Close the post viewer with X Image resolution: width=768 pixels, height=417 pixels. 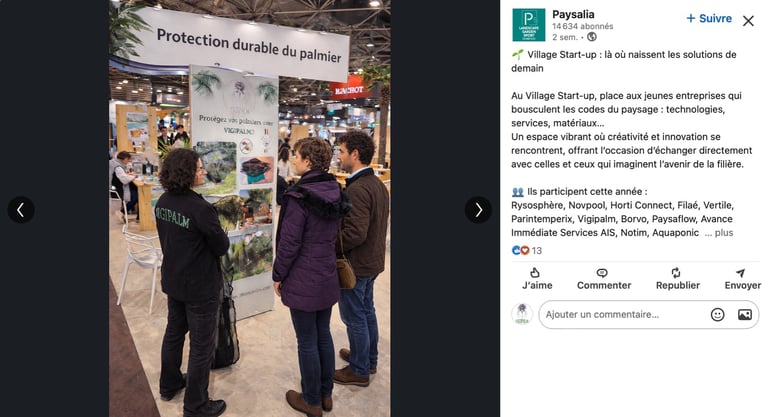pyautogui.click(x=748, y=21)
